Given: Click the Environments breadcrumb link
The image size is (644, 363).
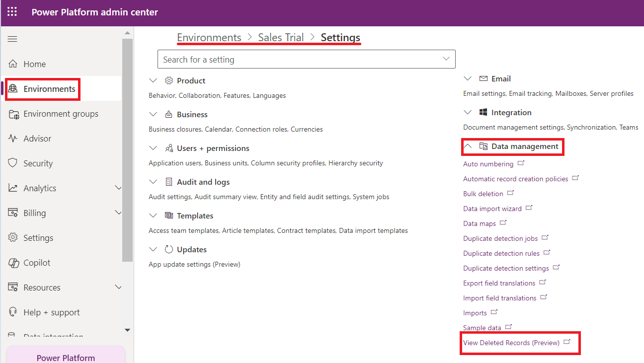Looking at the screenshot, I should click(x=209, y=37).
